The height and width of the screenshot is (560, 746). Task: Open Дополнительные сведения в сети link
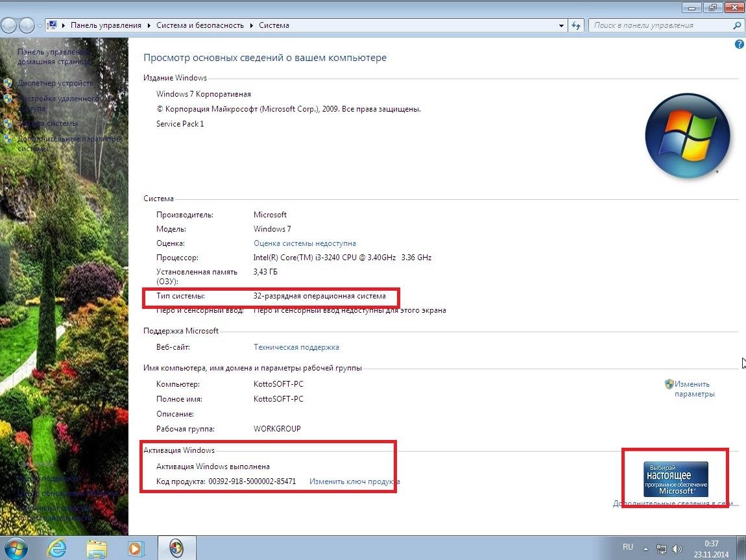coord(675,503)
